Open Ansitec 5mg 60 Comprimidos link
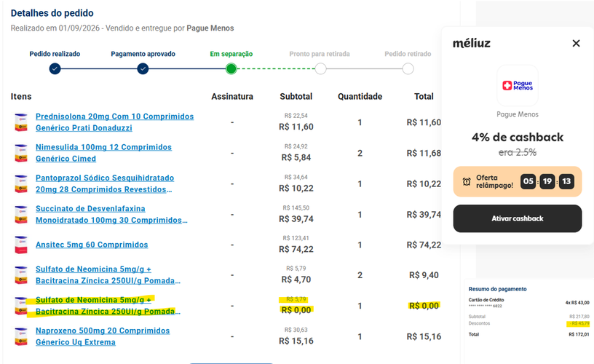The width and height of the screenshot is (594, 364). [92, 245]
